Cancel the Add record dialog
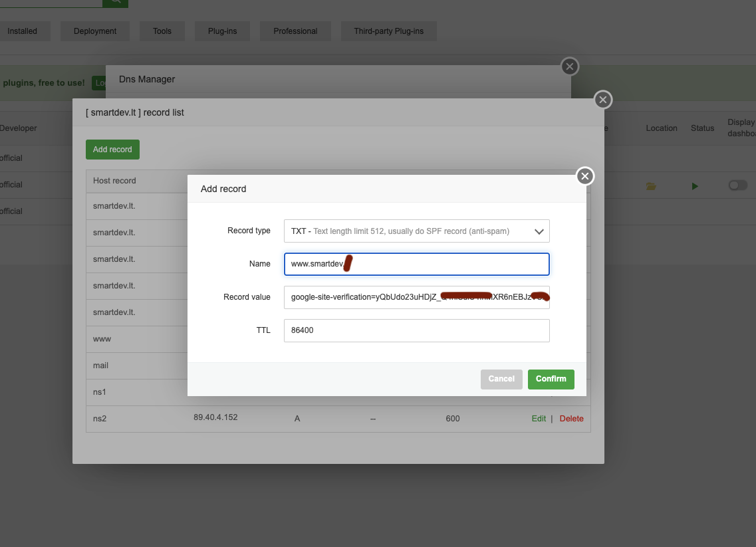The height and width of the screenshot is (547, 756). click(501, 380)
